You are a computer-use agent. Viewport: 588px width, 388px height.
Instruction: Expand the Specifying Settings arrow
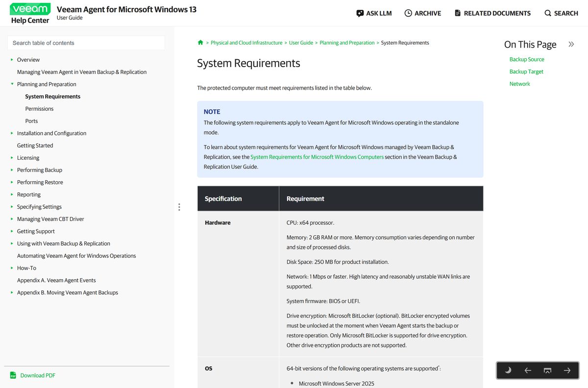12,207
